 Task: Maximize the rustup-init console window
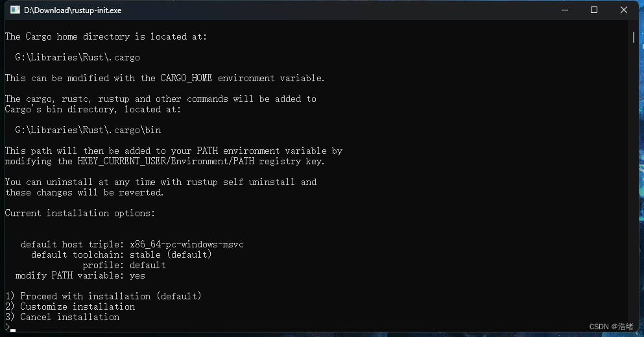pyautogui.click(x=593, y=10)
